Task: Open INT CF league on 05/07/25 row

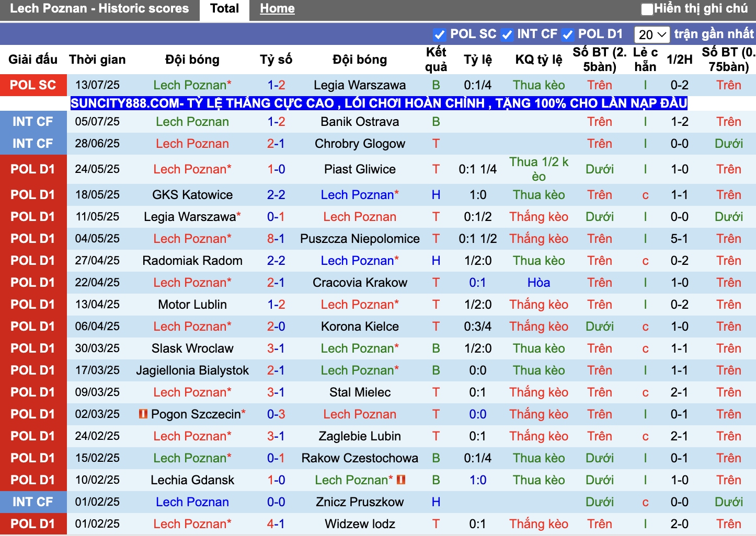Action: 33,122
